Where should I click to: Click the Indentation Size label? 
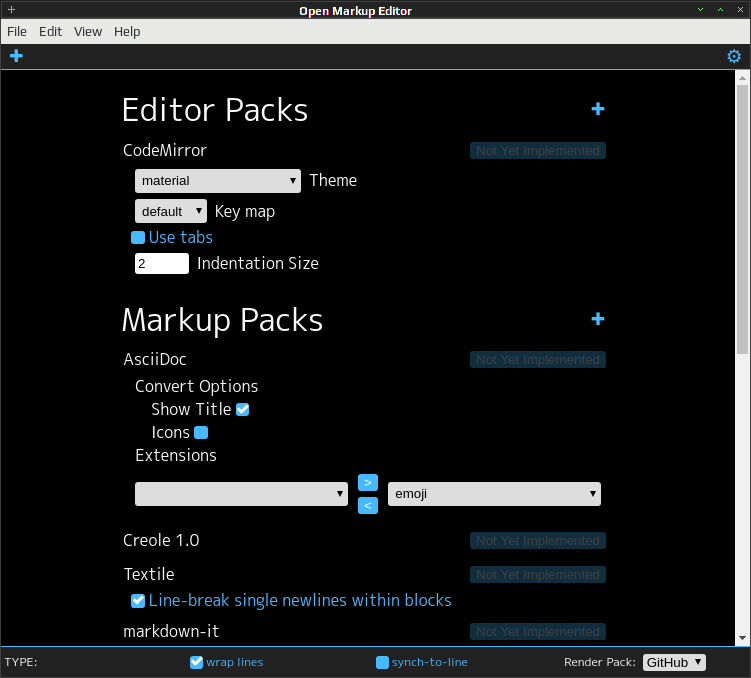click(x=258, y=263)
